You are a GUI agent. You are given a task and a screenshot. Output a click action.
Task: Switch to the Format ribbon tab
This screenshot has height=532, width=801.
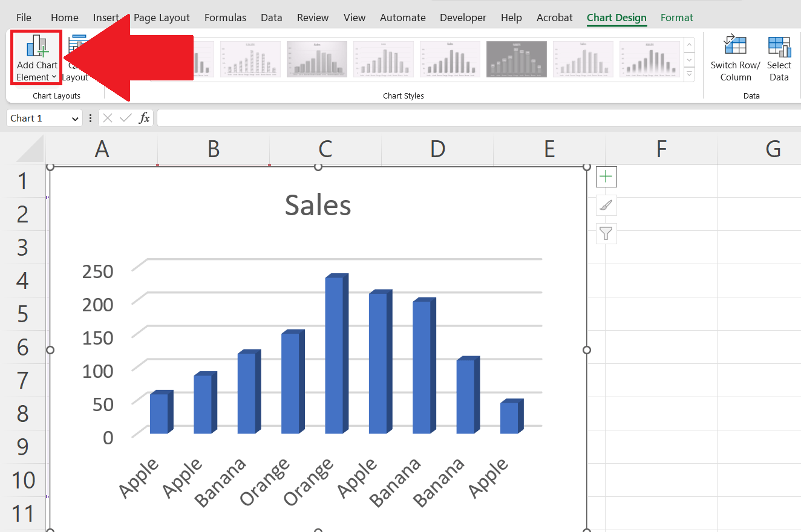click(x=676, y=18)
